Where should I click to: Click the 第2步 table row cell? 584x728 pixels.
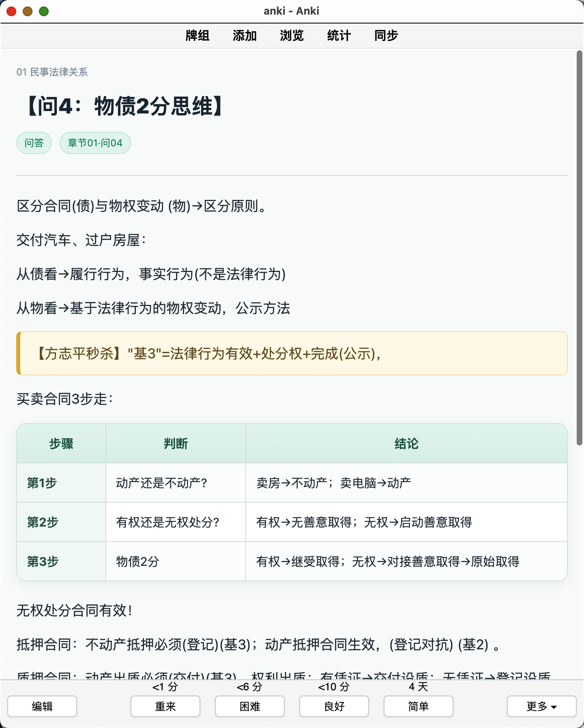tap(61, 522)
